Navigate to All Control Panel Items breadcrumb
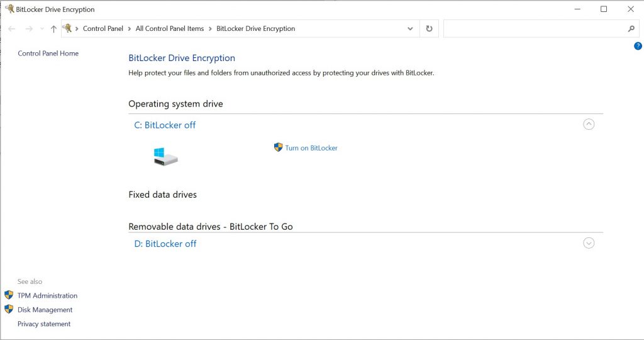 (x=170, y=28)
